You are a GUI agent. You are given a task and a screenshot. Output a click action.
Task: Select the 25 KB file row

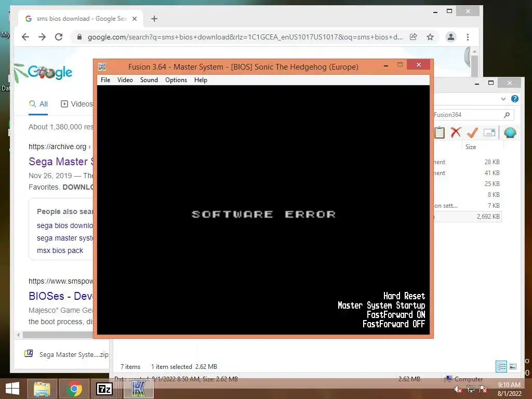[x=467, y=184]
